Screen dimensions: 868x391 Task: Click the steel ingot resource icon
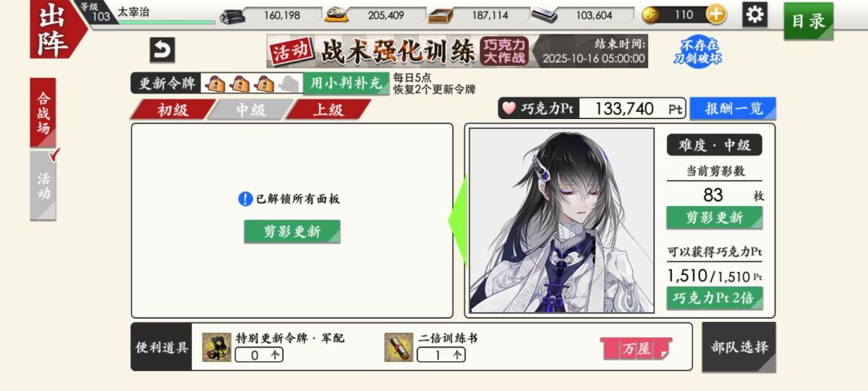pyautogui.click(x=544, y=15)
